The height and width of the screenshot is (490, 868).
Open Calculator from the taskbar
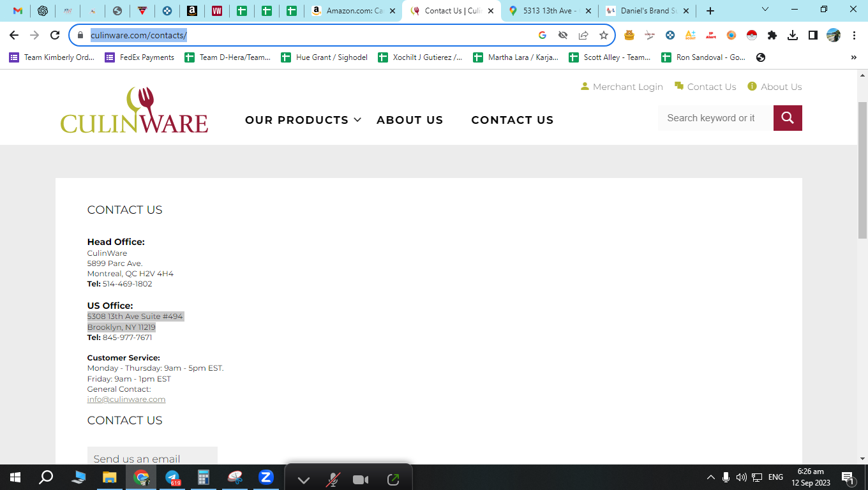[204, 477]
